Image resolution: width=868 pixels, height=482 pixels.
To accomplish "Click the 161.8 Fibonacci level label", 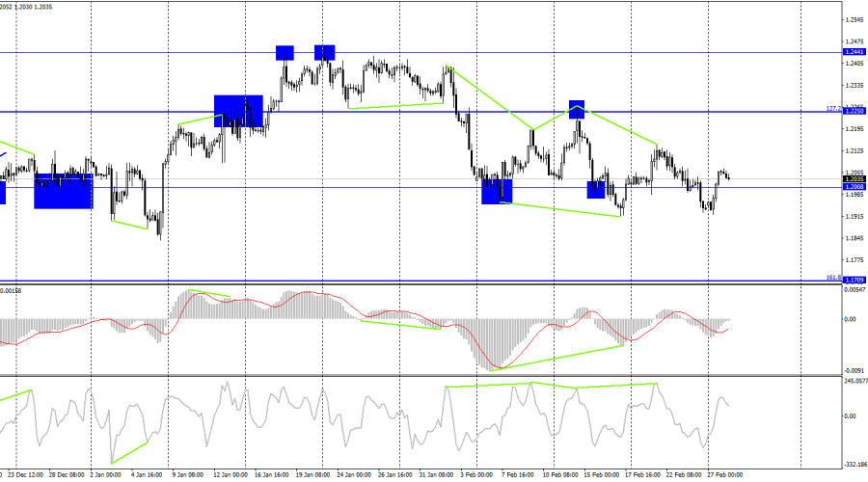I will tap(834, 278).
